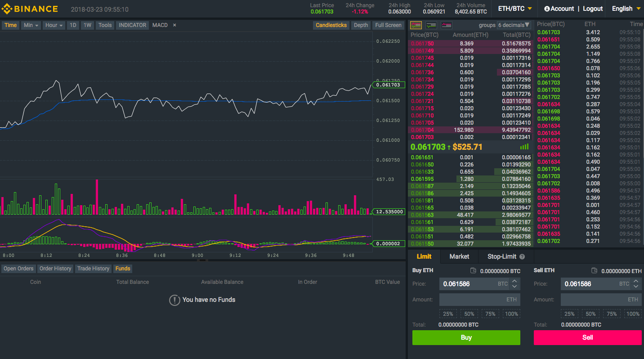Switch to the Limit order tab
Image resolution: width=644 pixels, height=359 pixels.
[x=424, y=256]
